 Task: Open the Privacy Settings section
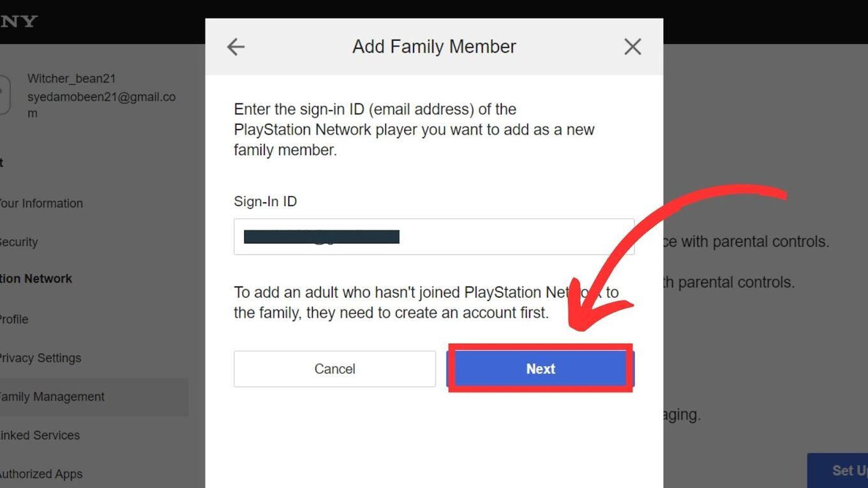tap(40, 358)
